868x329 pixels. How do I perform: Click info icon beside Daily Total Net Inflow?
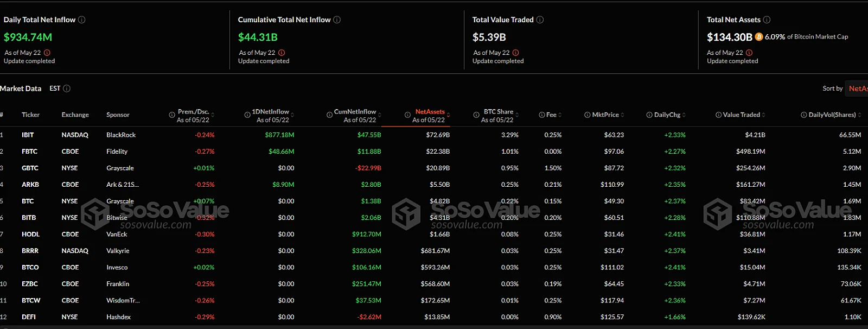(82, 20)
